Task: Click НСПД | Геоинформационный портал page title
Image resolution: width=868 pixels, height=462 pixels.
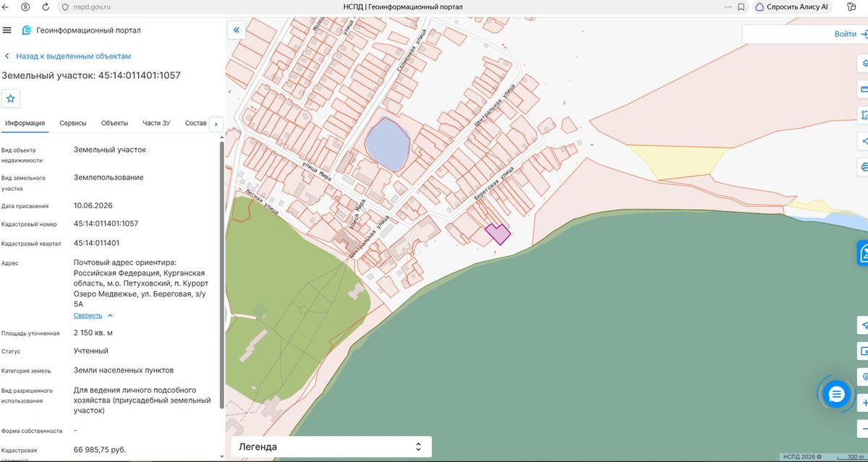Action: 403,7
